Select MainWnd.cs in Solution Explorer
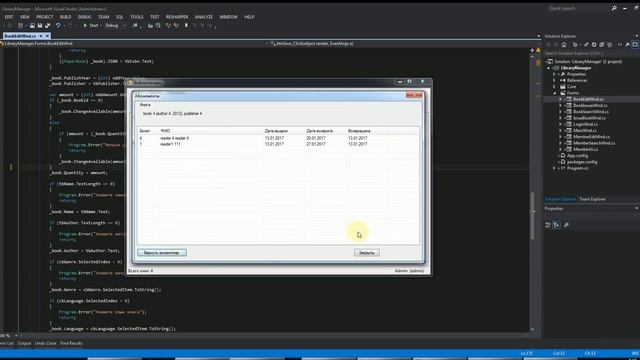The height and width of the screenshot is (360, 640). coord(584,131)
